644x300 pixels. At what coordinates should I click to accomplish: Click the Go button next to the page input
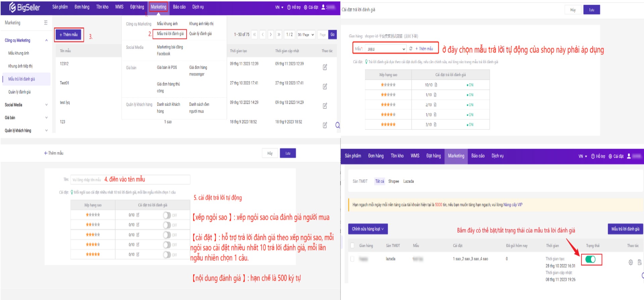click(x=332, y=35)
